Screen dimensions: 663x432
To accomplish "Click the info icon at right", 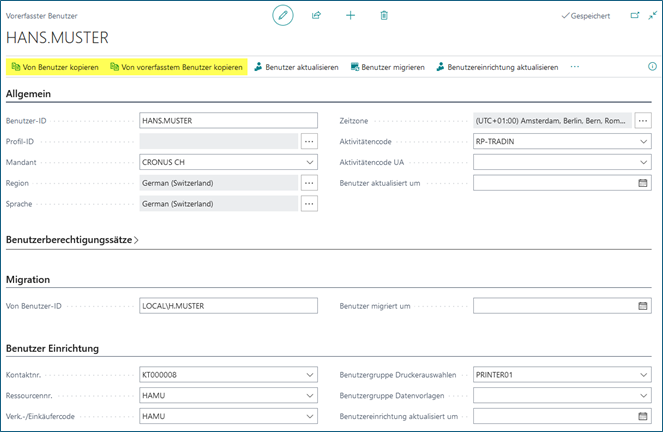I will [x=651, y=67].
